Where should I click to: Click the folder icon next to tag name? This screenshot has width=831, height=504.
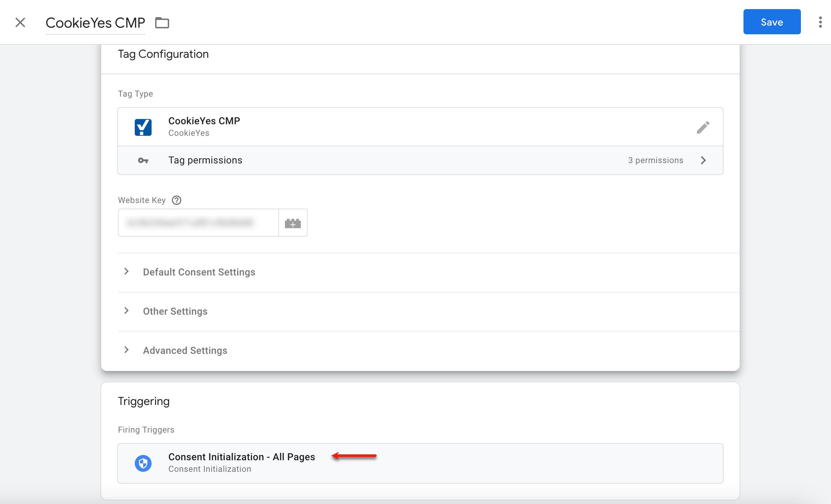[162, 23]
